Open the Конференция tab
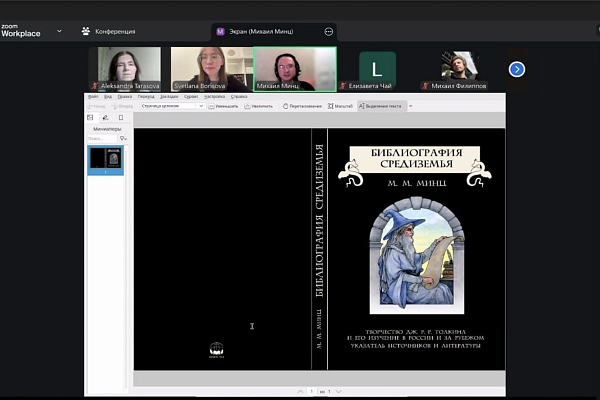The height and width of the screenshot is (400, 600). tap(108, 31)
